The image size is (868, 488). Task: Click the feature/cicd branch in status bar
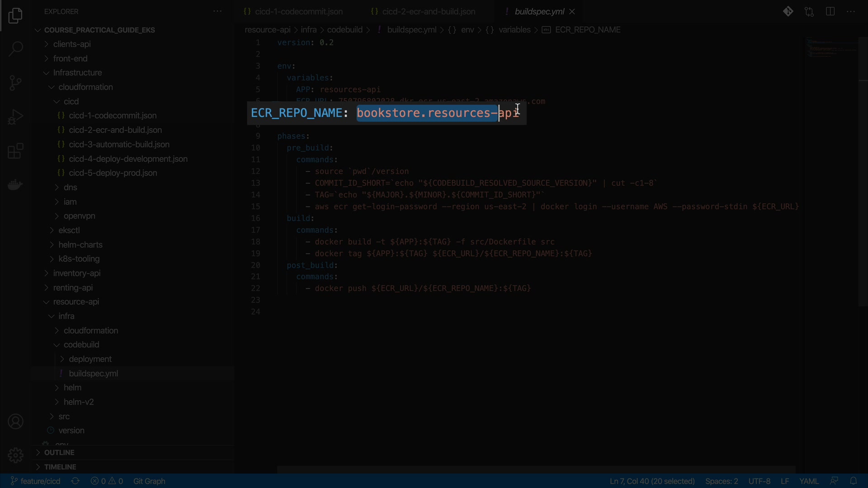pos(36,481)
